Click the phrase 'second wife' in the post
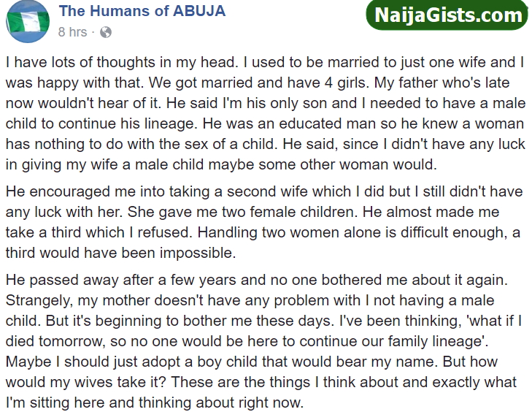The image size is (532, 412). pos(285,191)
